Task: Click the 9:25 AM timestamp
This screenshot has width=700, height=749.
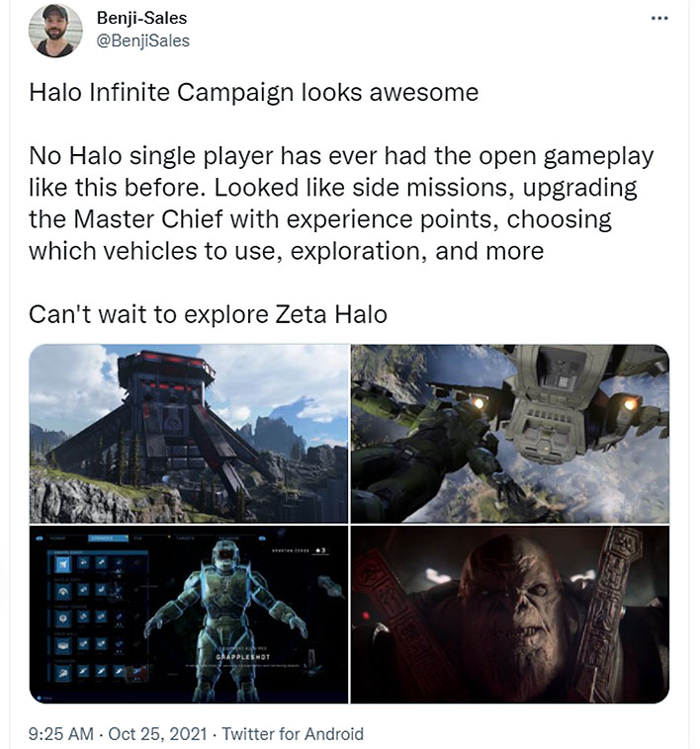Action: pos(61,734)
